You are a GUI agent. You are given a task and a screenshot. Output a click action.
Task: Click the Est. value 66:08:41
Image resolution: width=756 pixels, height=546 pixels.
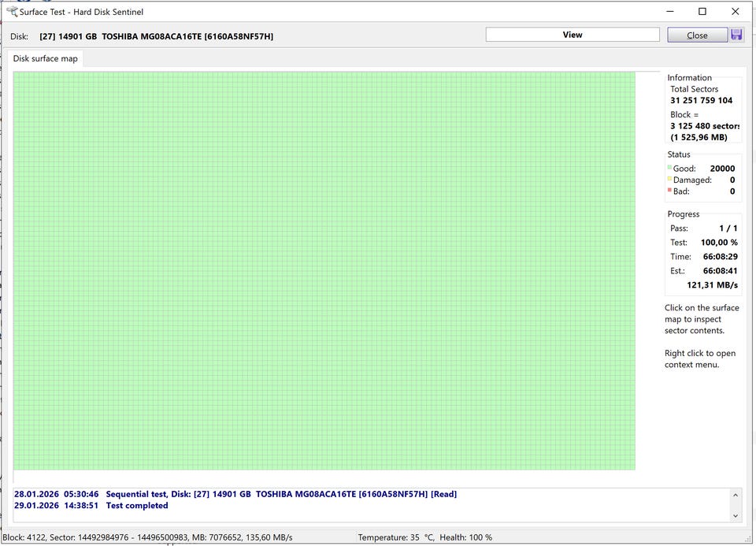[721, 270]
